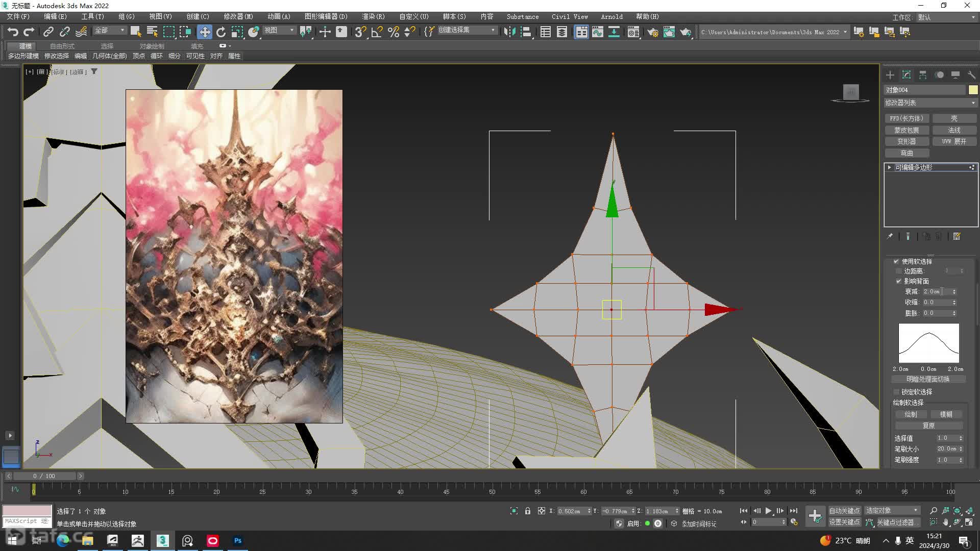Activate the Select and Move tool

point(204,32)
